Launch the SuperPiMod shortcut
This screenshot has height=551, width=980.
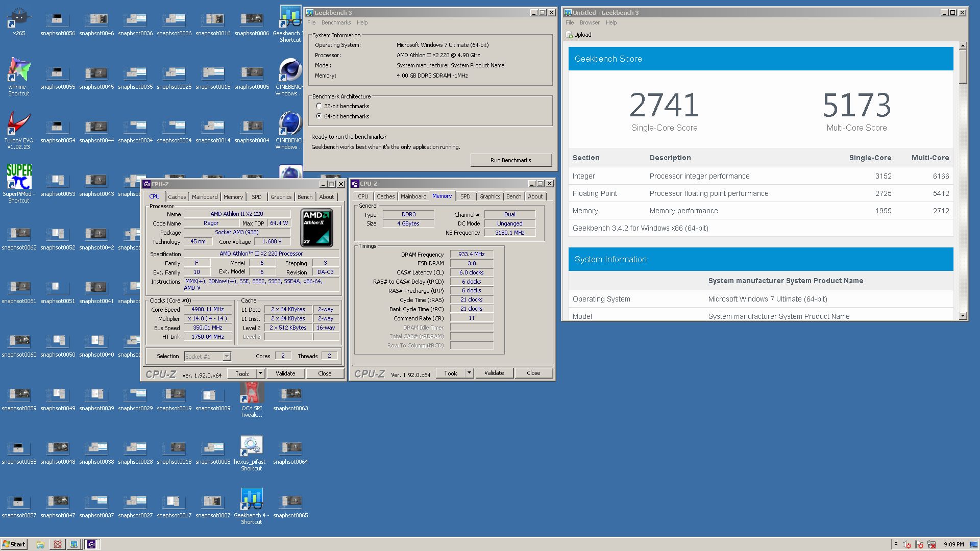coord(19,184)
